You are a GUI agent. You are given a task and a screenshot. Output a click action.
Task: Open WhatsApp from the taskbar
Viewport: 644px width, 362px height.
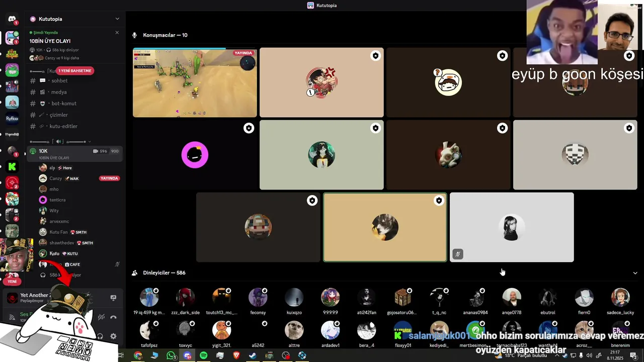coord(171,355)
